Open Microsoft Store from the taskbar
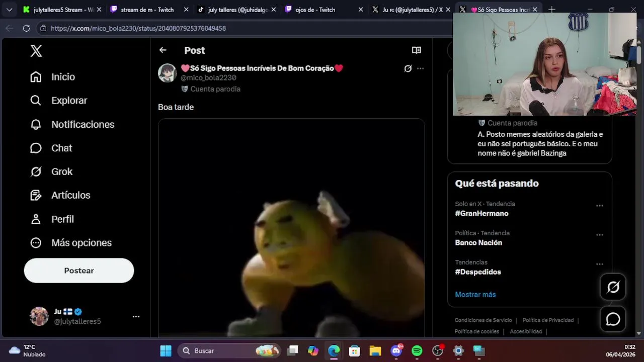The image size is (644, 362). 355,350
